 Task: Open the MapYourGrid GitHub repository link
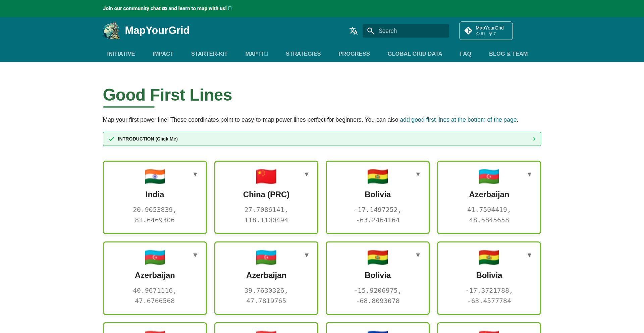pos(486,31)
